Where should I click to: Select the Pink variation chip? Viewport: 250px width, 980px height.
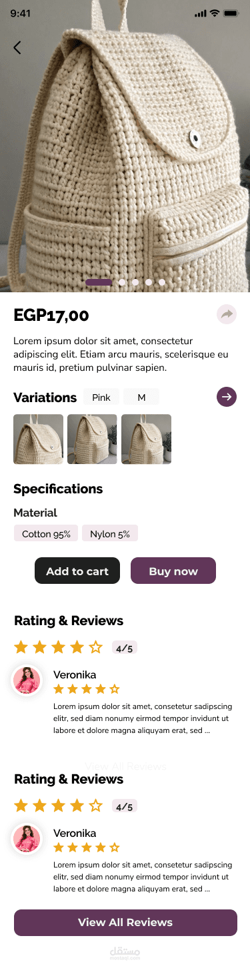(101, 397)
